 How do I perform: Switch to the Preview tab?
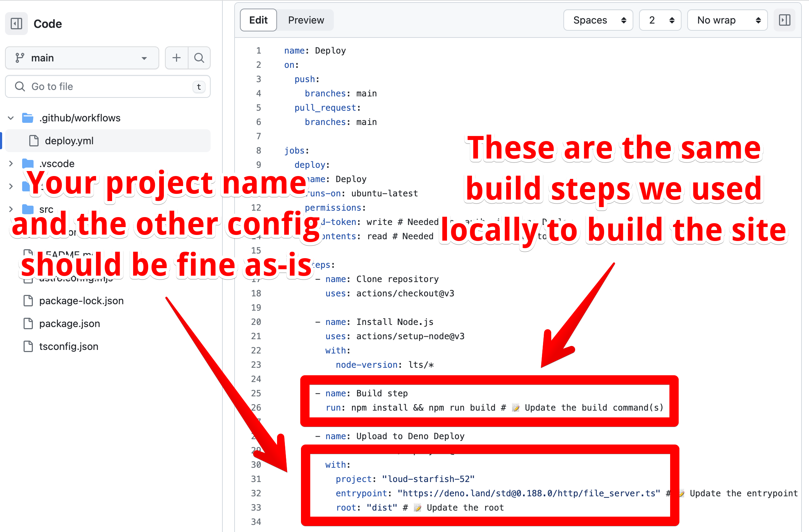point(306,20)
